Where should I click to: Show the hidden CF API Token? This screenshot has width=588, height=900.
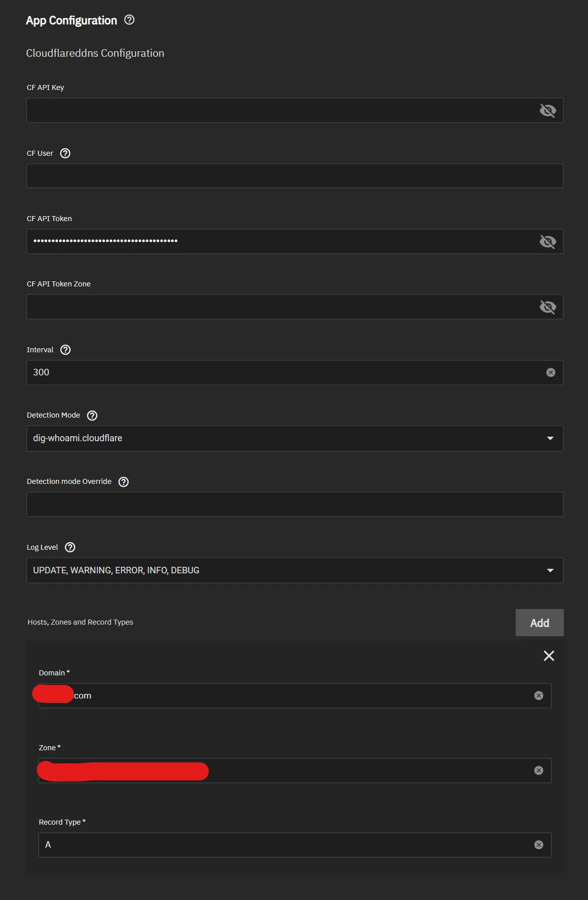547,241
